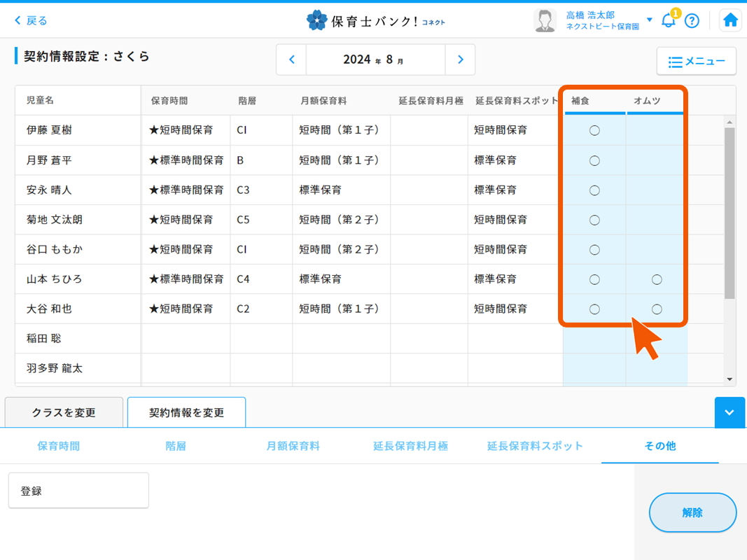Return to home using the house icon
The image size is (747, 560).
[x=730, y=20]
